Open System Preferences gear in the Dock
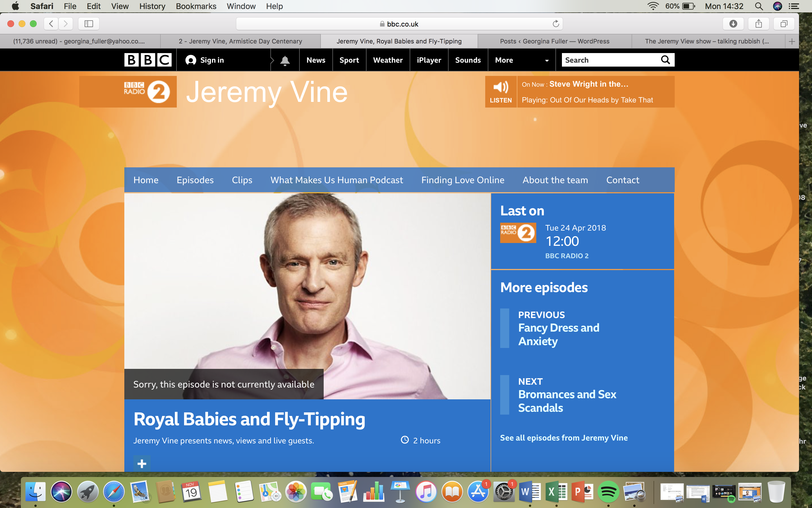Screen dimensions: 812x508 [504, 492]
